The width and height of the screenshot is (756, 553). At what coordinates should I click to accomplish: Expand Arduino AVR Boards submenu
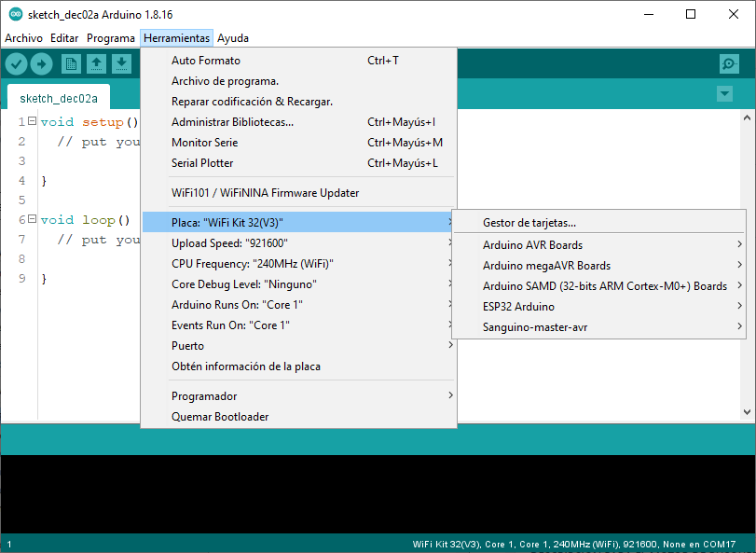point(599,245)
